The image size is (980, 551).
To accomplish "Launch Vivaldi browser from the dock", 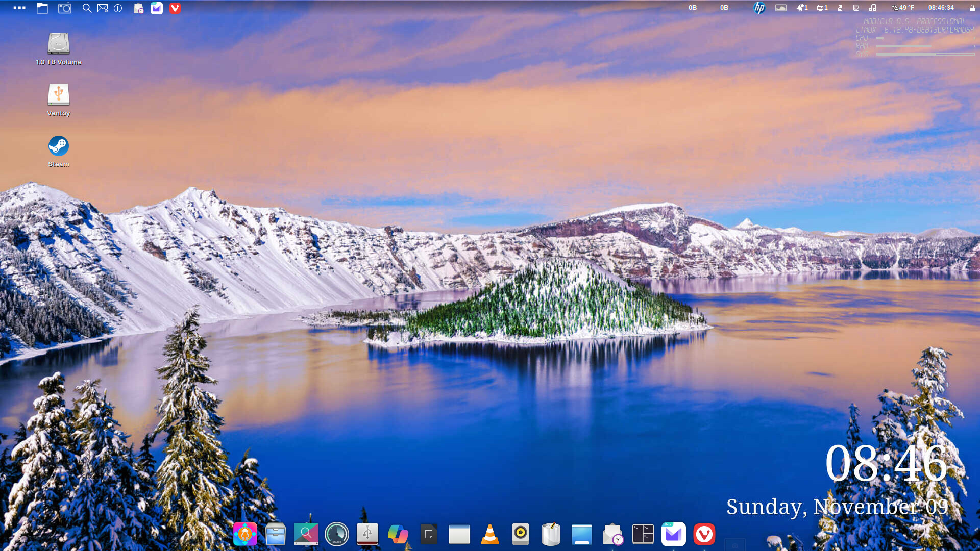I will [704, 534].
